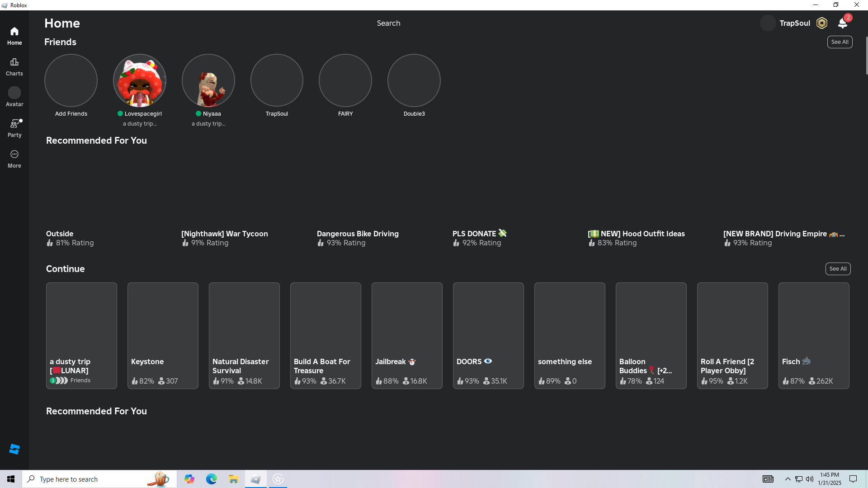Screen dimensions: 868x488
Task: Open the Jailbreak game card
Action: pos(407,336)
